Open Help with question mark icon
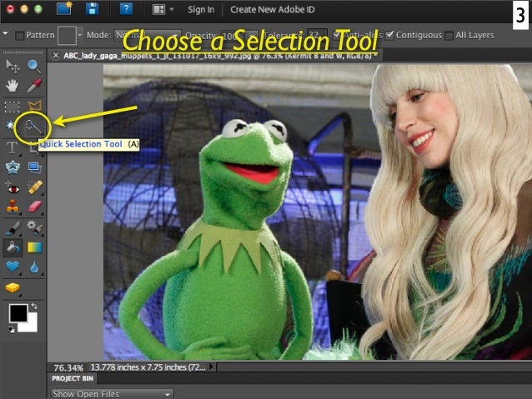 click(126, 9)
